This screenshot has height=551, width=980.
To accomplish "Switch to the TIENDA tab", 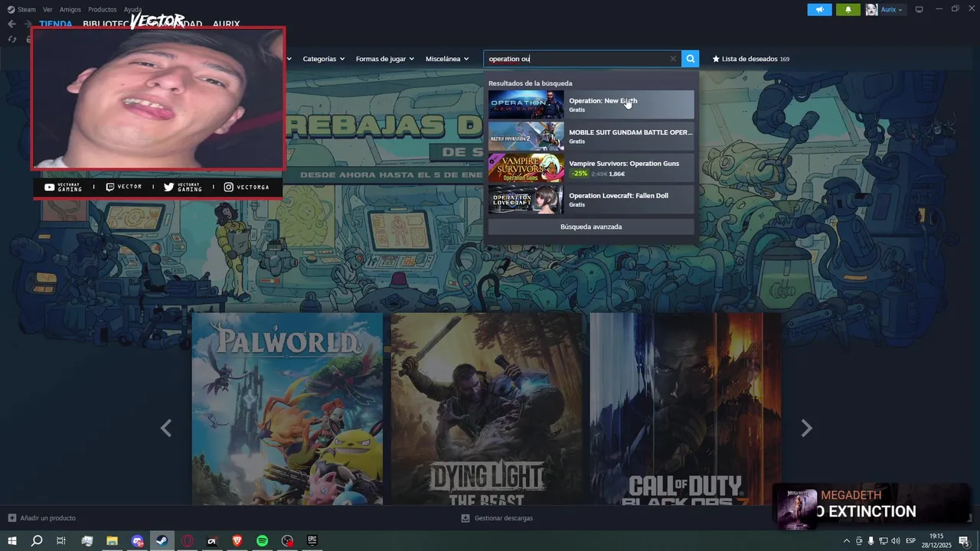I will (56, 24).
